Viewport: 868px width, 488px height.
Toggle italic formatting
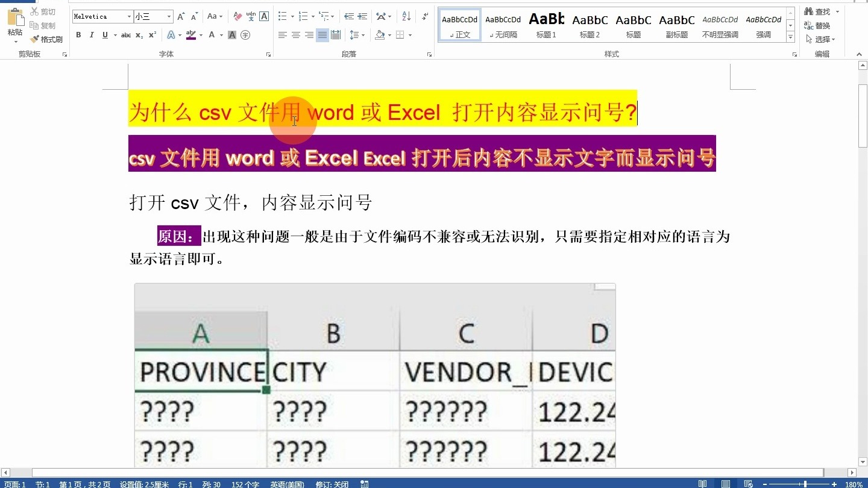tap(92, 35)
